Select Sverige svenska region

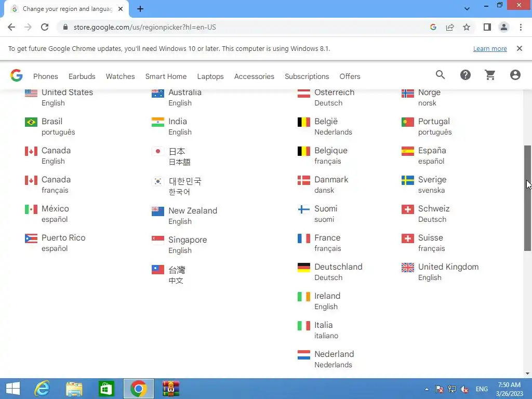(424, 184)
